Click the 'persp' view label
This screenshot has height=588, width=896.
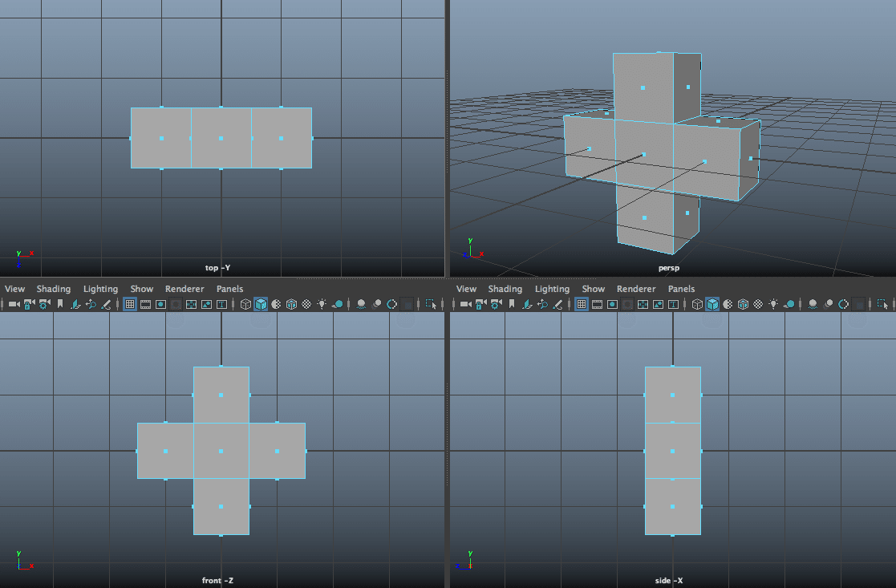coord(668,267)
